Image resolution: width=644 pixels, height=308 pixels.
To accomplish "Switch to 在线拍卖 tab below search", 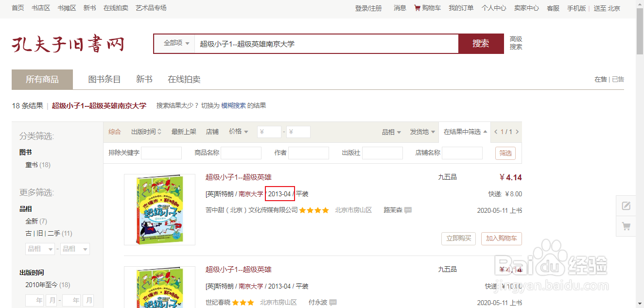I will click(x=184, y=80).
